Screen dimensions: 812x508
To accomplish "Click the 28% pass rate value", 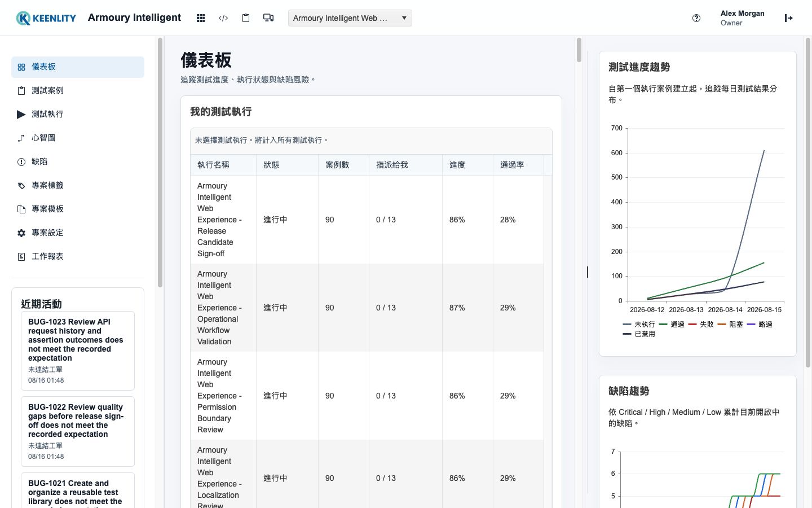I will 508,220.
